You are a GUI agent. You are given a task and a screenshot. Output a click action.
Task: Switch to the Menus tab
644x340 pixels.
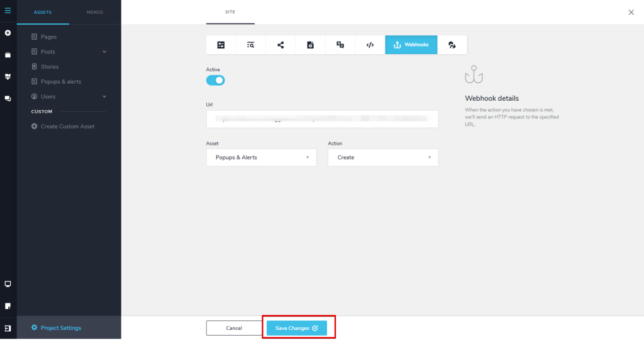coord(94,12)
